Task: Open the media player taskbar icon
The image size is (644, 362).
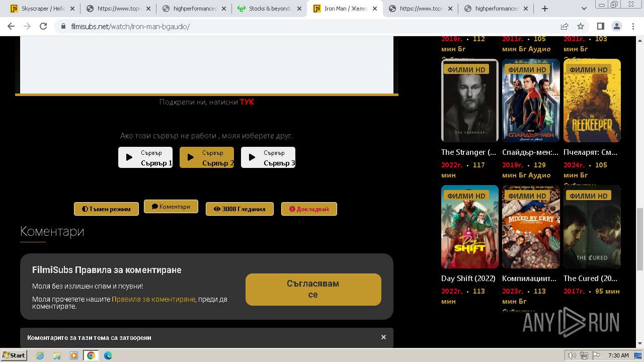Action: point(74,355)
